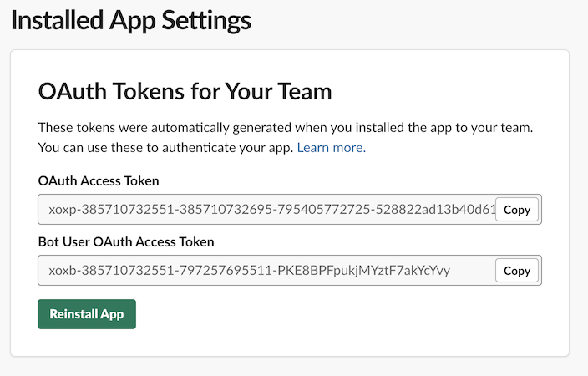Click the 385710732695 segment of access token
Screen dimensions: 588x376
(226, 210)
